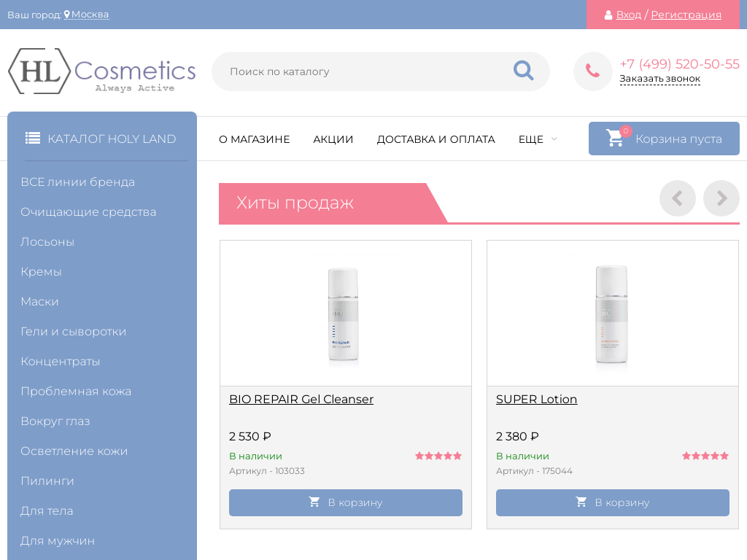Open the О МАГАЗИНЕ page
Viewport: 747px width, 560px height.
pyautogui.click(x=255, y=139)
